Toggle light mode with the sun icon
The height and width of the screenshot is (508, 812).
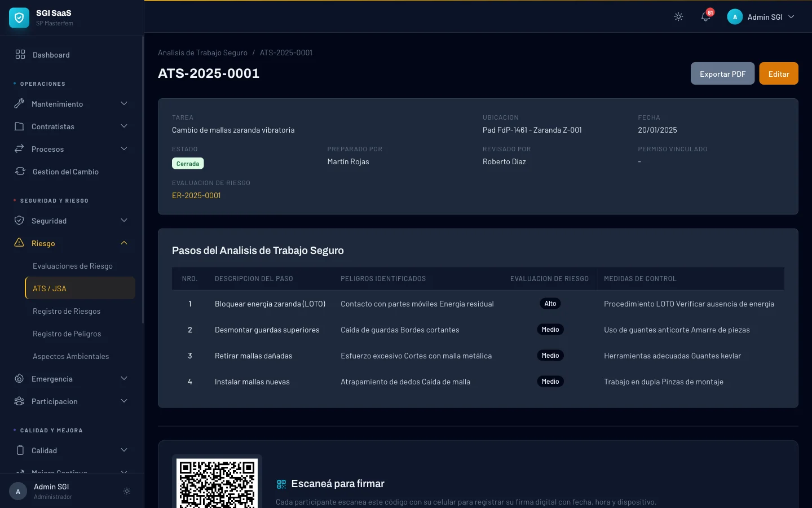678,16
